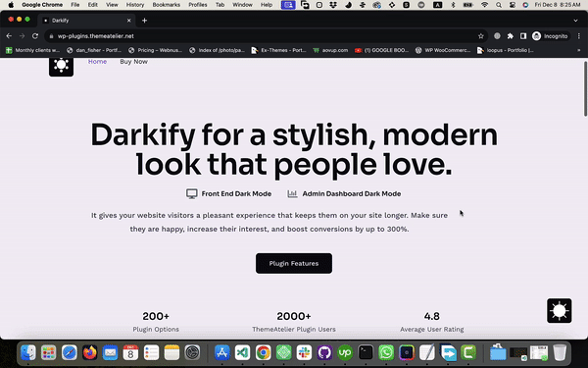This screenshot has width=588, height=368.
Task: Open the loopus Portfolio bookmark
Action: (506, 50)
